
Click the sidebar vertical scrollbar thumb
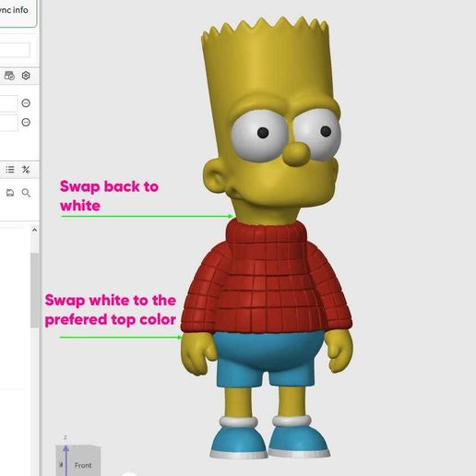click(34, 291)
